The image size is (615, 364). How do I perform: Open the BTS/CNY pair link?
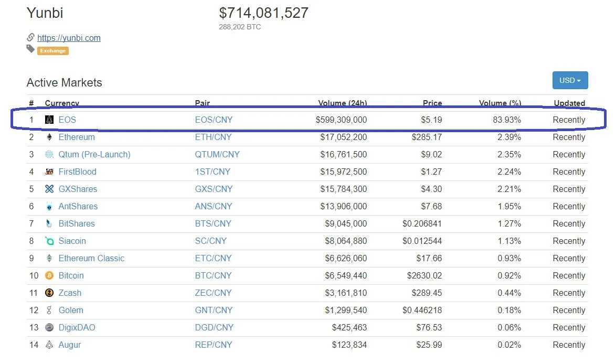(x=213, y=223)
